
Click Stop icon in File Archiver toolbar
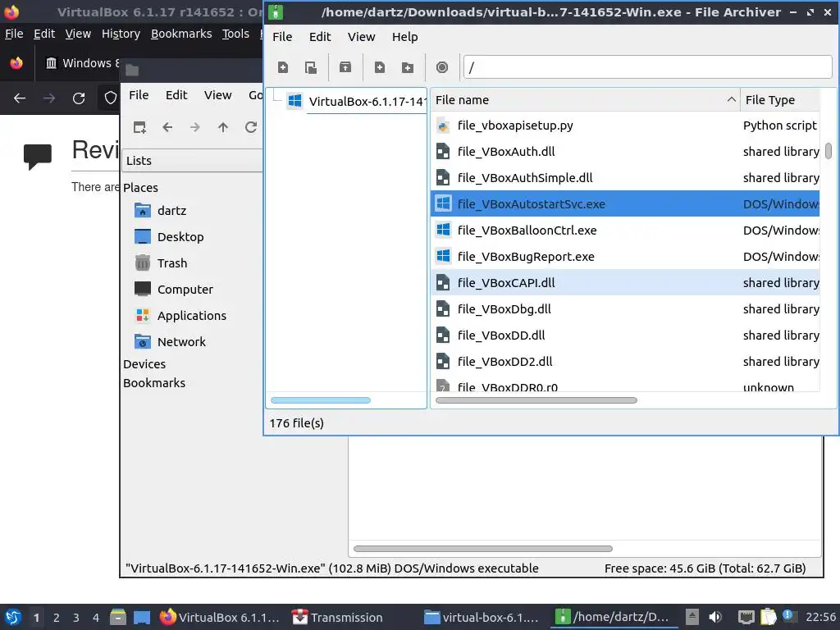tap(442, 67)
